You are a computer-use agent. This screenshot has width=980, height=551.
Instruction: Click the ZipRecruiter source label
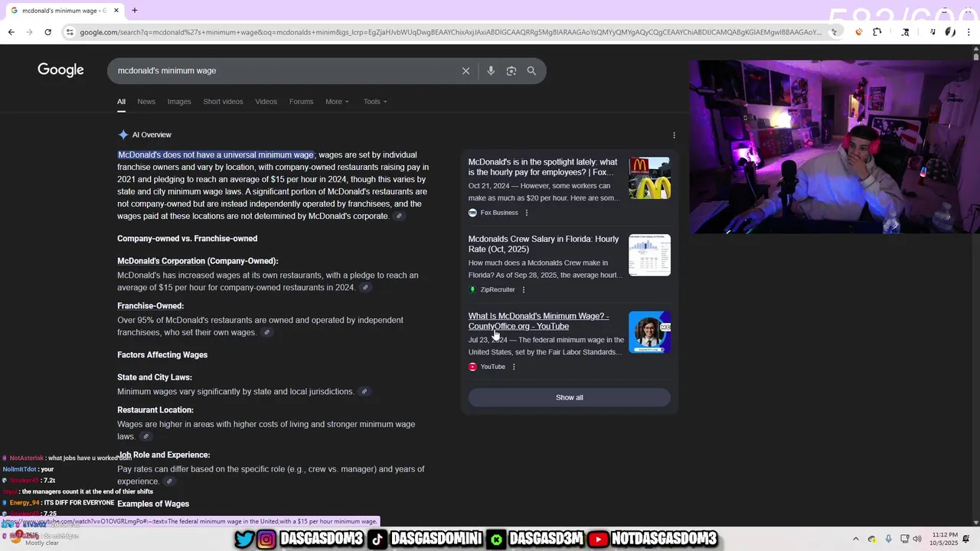coord(498,290)
